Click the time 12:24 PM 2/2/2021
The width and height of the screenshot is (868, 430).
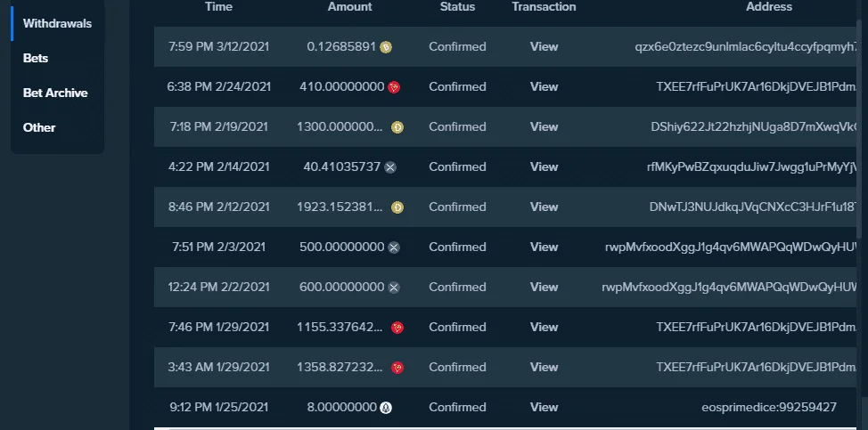218,287
